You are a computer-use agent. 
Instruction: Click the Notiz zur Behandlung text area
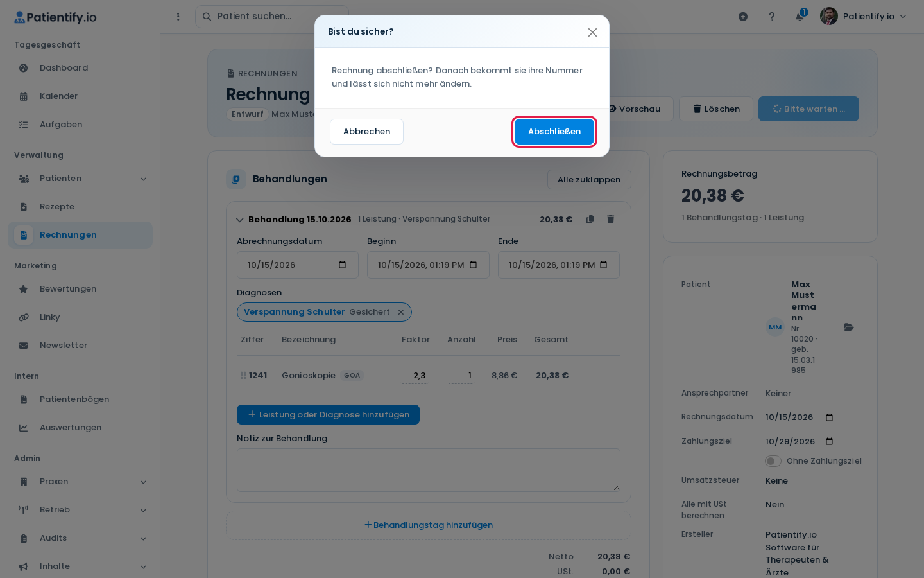429,470
